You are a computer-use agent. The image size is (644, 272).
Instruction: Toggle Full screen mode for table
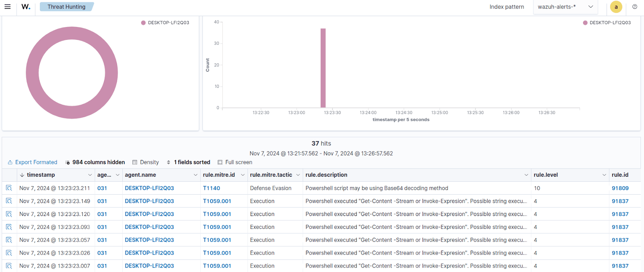click(235, 162)
